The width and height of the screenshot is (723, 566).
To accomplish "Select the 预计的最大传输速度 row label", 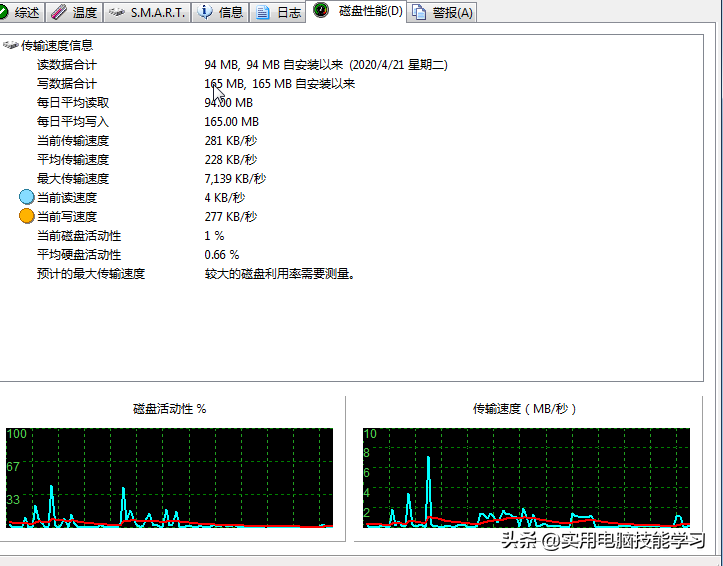I will (91, 273).
